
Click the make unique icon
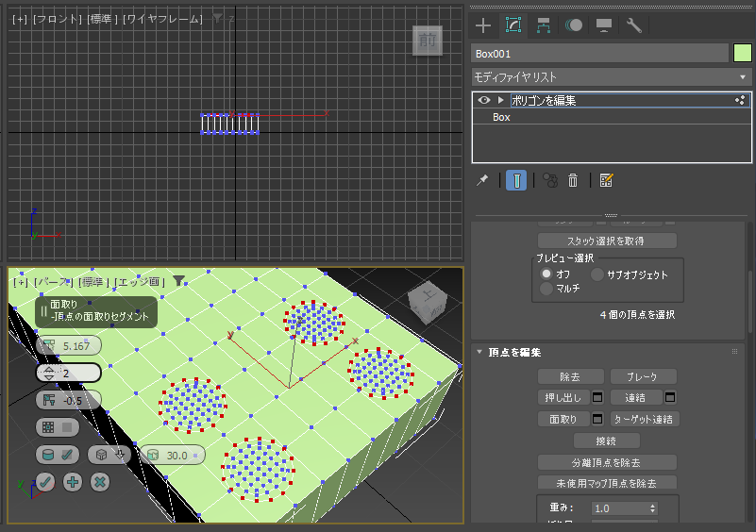tap(550, 181)
